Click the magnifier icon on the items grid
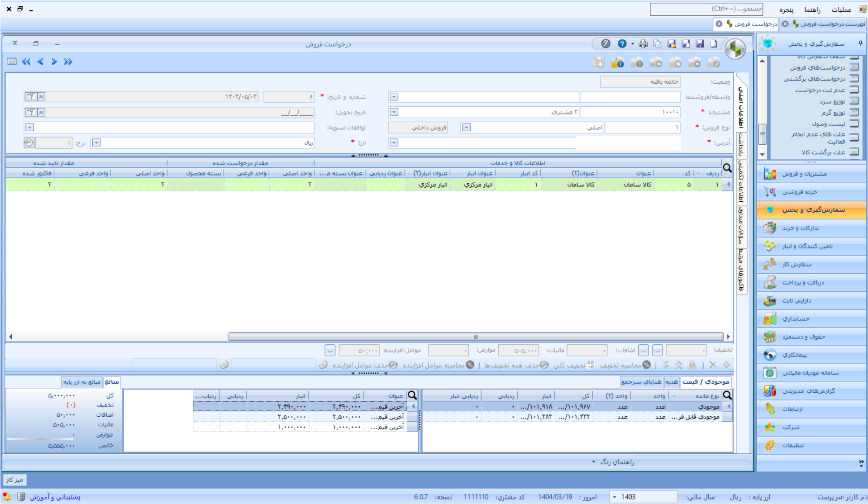868x504 pixels. (727, 168)
